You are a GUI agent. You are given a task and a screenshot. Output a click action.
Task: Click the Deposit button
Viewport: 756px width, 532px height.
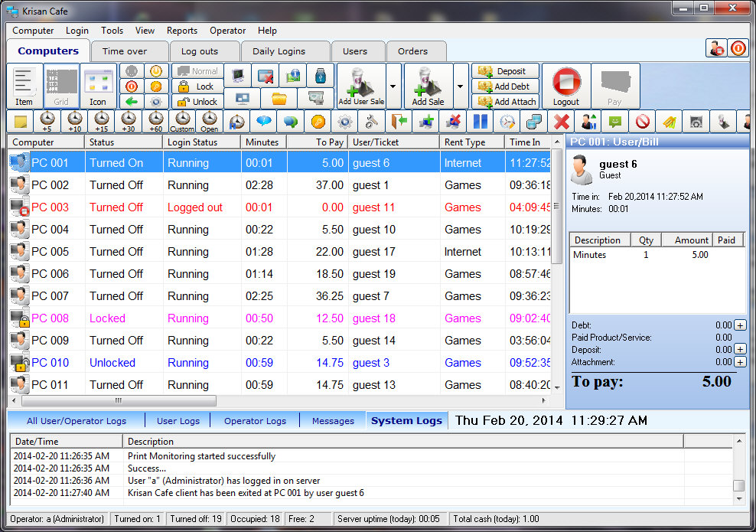[505, 71]
